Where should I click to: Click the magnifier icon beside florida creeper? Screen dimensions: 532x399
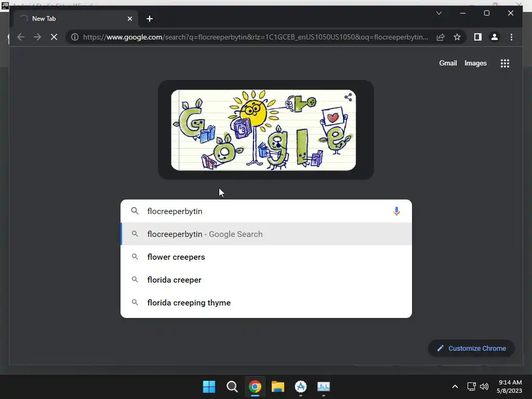pos(135,279)
